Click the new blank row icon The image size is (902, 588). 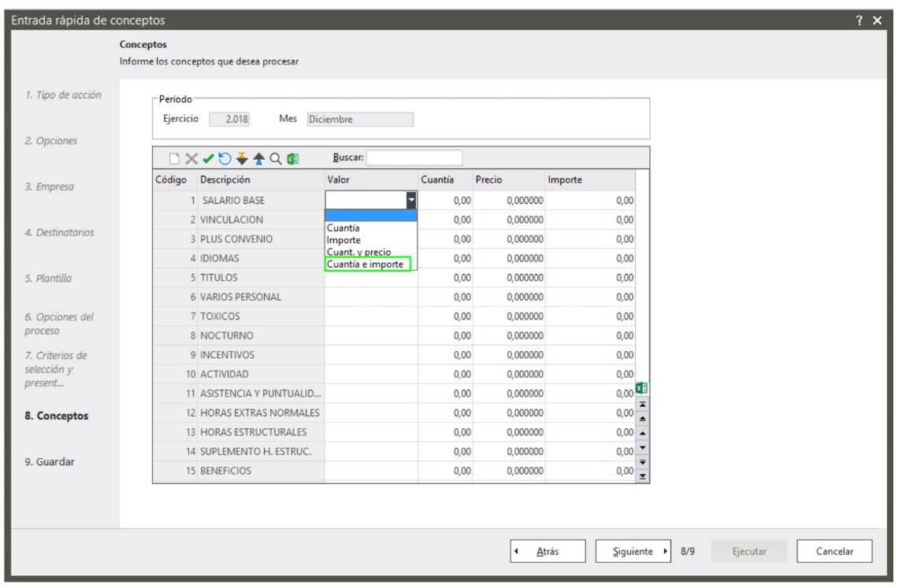(174, 159)
